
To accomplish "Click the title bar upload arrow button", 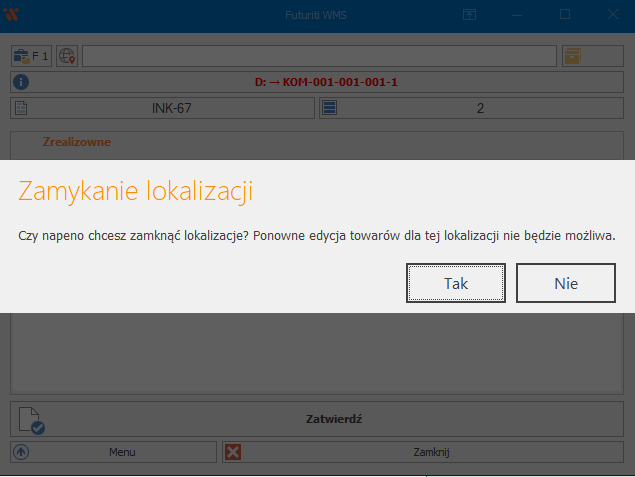I will 469,15.
